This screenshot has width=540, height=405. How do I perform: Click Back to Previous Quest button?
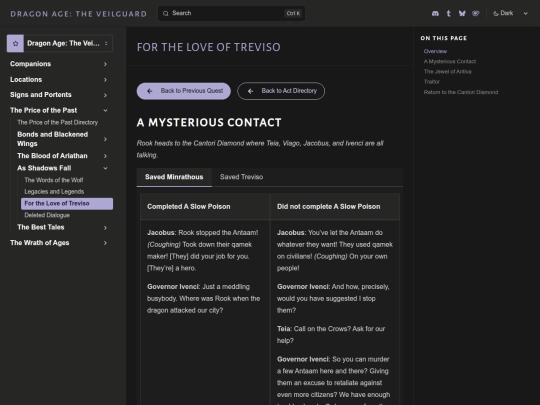tap(184, 91)
